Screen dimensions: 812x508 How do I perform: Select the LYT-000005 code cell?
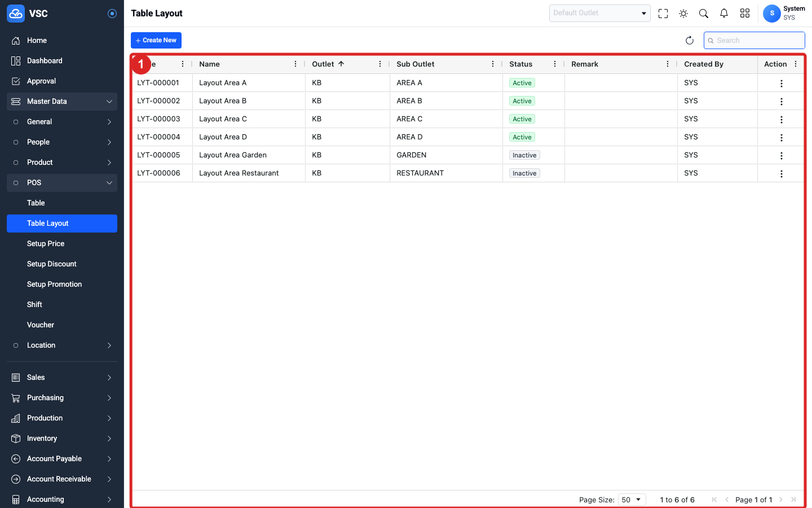click(162, 155)
